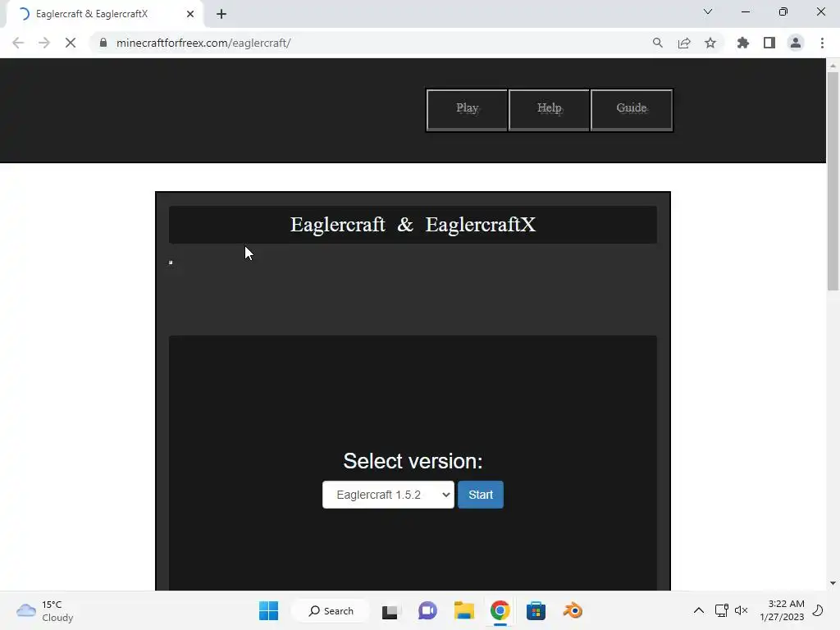
Task: Open Task View in taskbar
Action: tap(390, 610)
